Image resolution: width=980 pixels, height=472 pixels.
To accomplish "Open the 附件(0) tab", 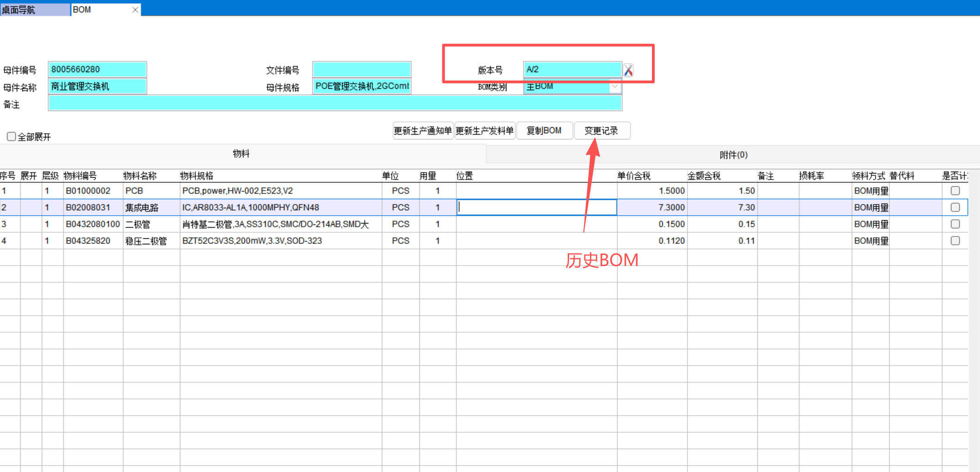I will 733,155.
